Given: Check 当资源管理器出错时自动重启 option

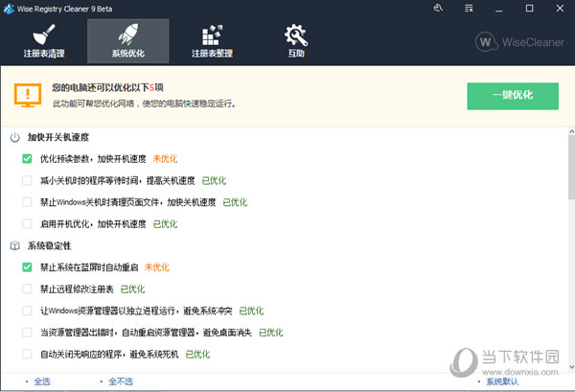Looking at the screenshot, I should pos(27,333).
